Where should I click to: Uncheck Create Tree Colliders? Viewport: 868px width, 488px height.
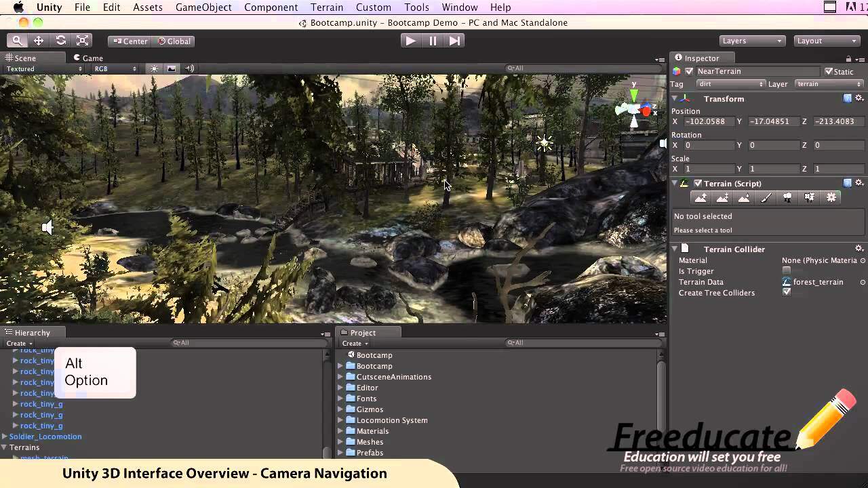click(786, 292)
